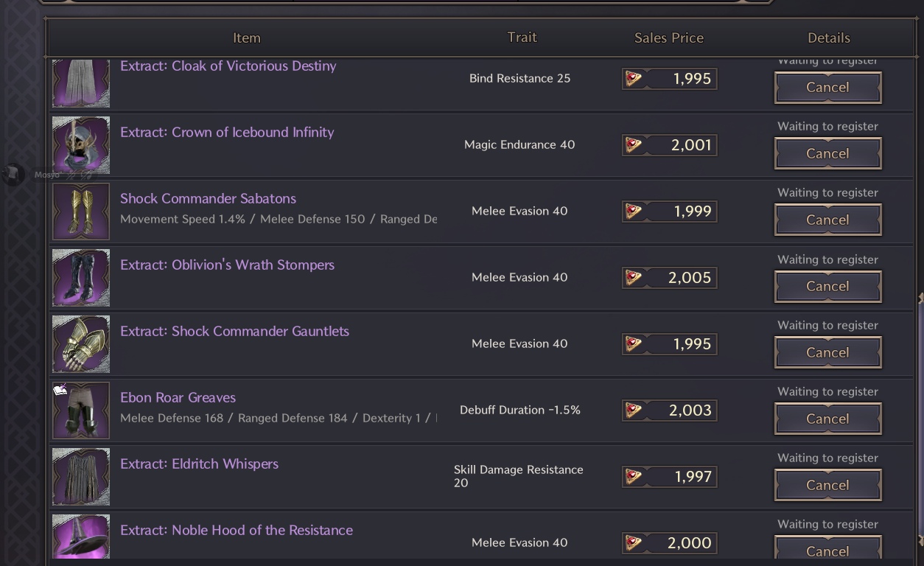Sort by the Sales Price column header
924x566 pixels.
coord(669,38)
